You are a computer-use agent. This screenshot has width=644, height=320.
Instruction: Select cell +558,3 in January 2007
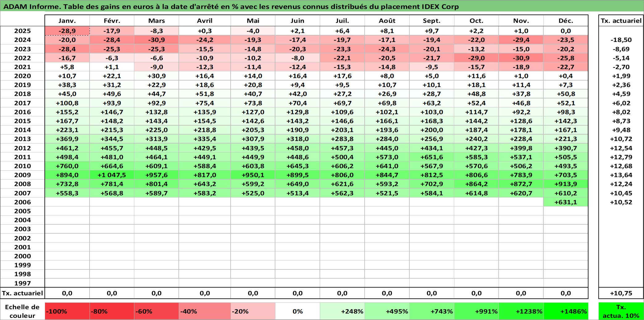click(x=67, y=193)
